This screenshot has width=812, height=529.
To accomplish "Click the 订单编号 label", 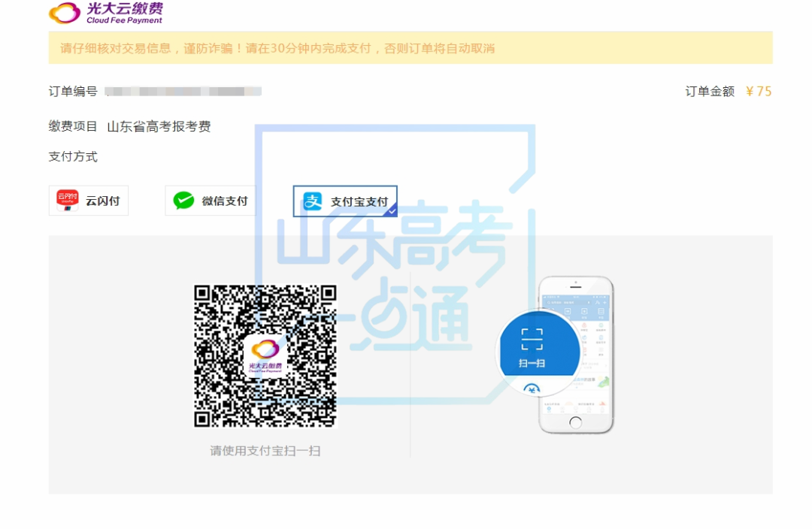I will [73, 92].
